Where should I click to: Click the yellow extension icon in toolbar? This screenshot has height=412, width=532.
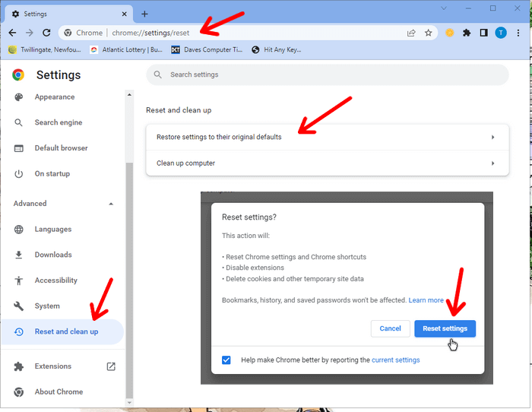click(x=450, y=33)
